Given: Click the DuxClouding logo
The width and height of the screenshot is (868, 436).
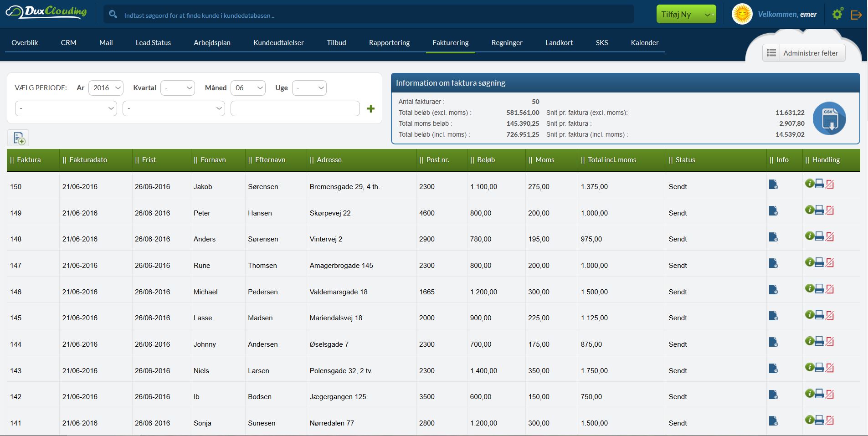Looking at the screenshot, I should tap(46, 12).
